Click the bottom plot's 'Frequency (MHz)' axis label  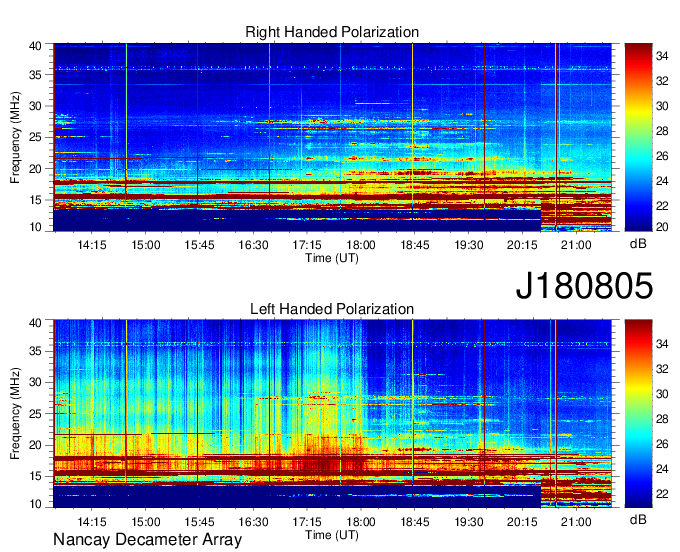(15, 414)
